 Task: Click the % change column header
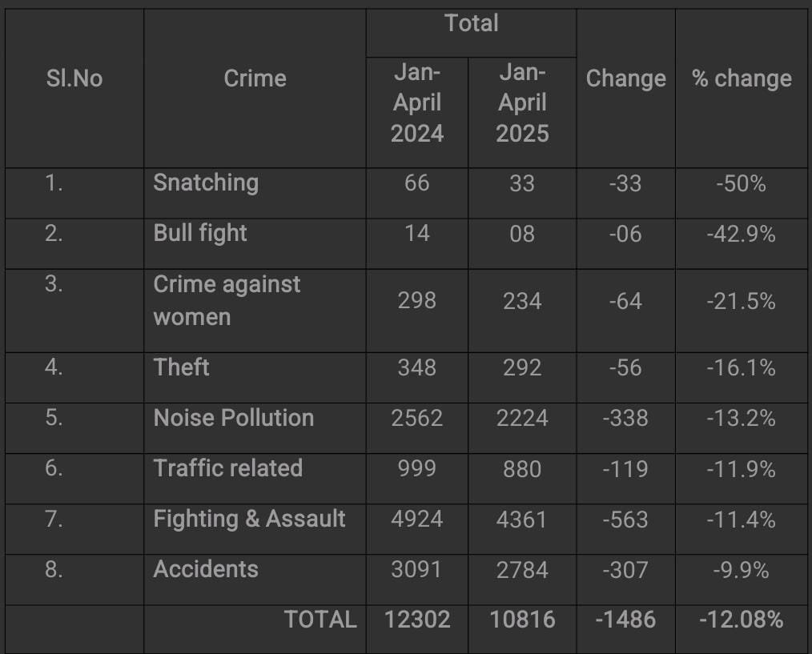[x=742, y=78]
